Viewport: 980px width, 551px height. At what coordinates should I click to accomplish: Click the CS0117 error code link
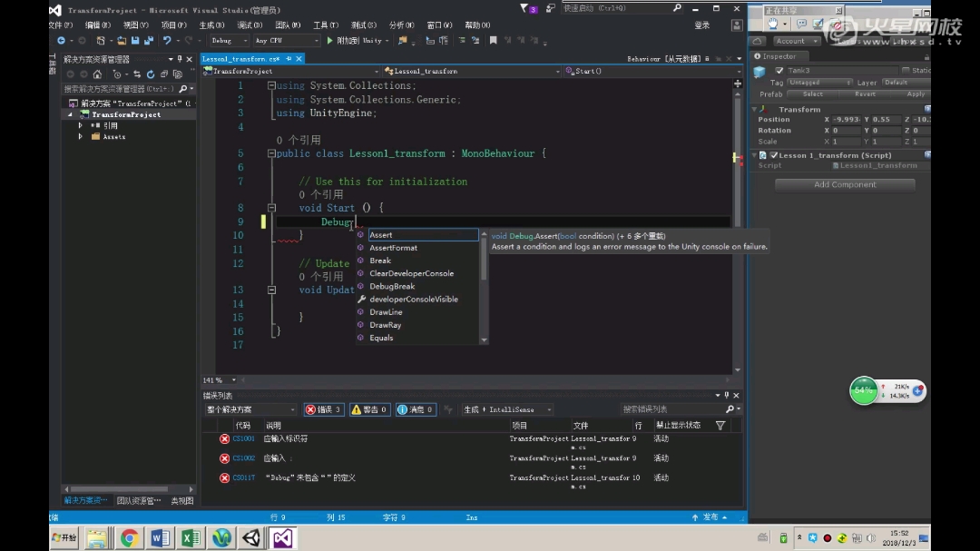[x=244, y=477]
